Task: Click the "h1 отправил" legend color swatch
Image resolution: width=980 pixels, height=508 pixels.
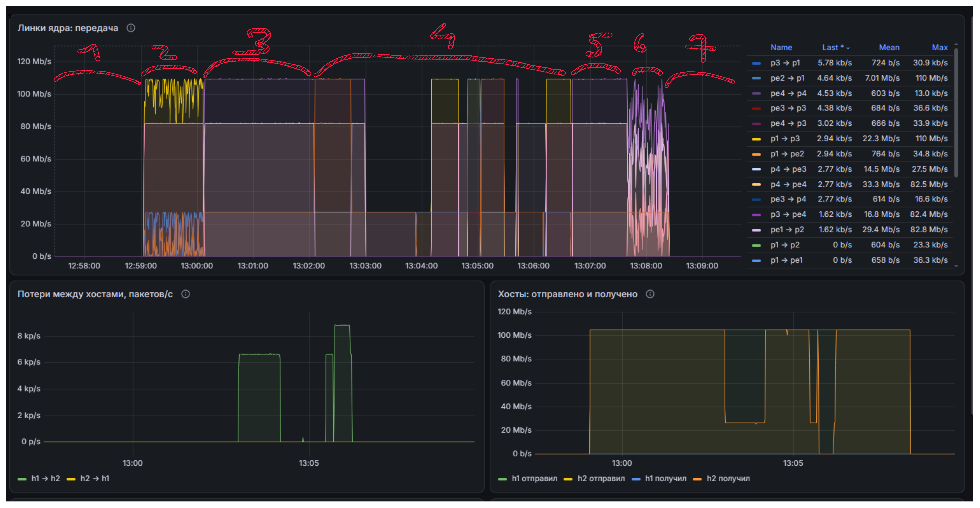Action: pos(503,479)
